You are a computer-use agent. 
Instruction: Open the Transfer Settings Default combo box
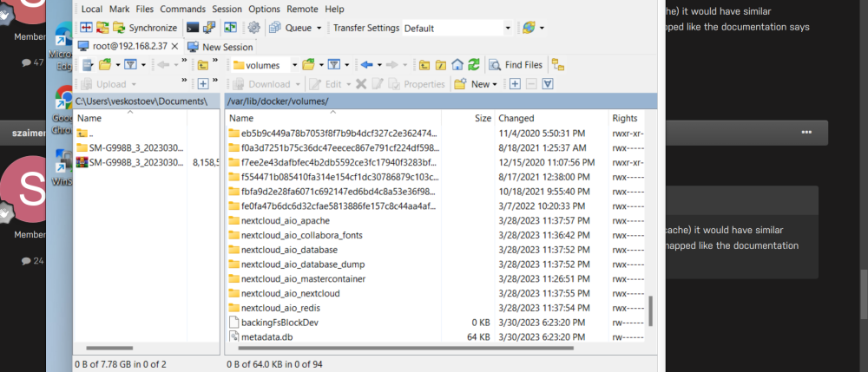(457, 29)
